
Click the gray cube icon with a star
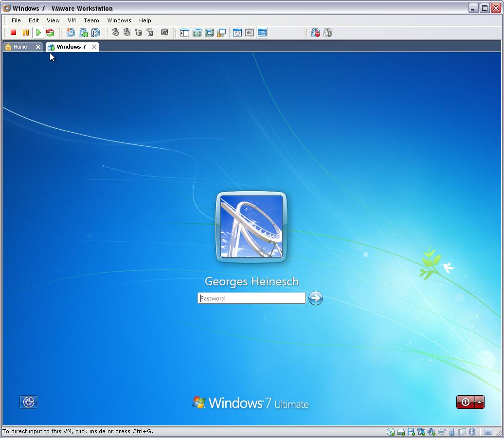coord(139,33)
